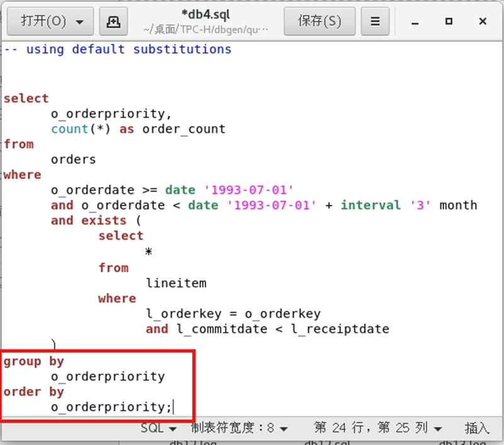Click the 'interval' keyword
Image resolution: width=504 pixels, height=445 pixels.
click(x=370, y=205)
